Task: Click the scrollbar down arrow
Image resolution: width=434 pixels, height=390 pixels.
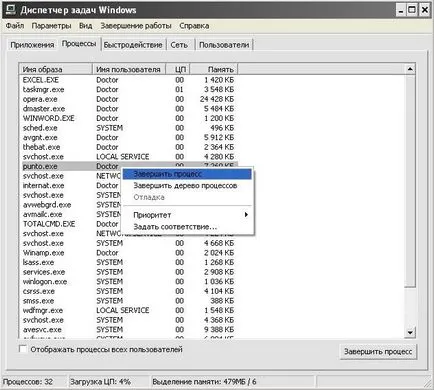Action: 410,332
